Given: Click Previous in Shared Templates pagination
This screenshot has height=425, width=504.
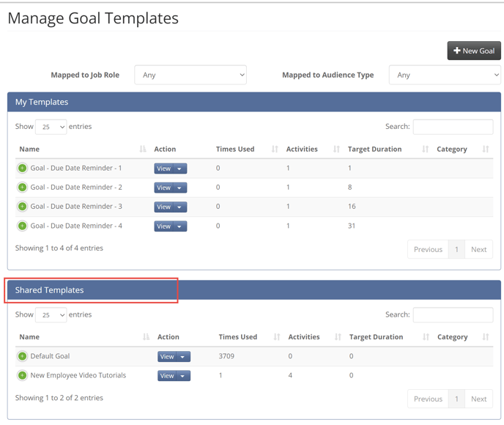Looking at the screenshot, I should pyautogui.click(x=428, y=399).
